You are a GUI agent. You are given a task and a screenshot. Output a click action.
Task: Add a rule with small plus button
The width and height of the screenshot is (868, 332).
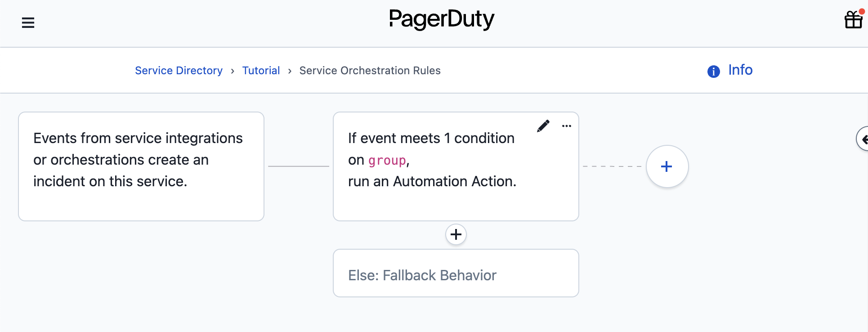[456, 234]
